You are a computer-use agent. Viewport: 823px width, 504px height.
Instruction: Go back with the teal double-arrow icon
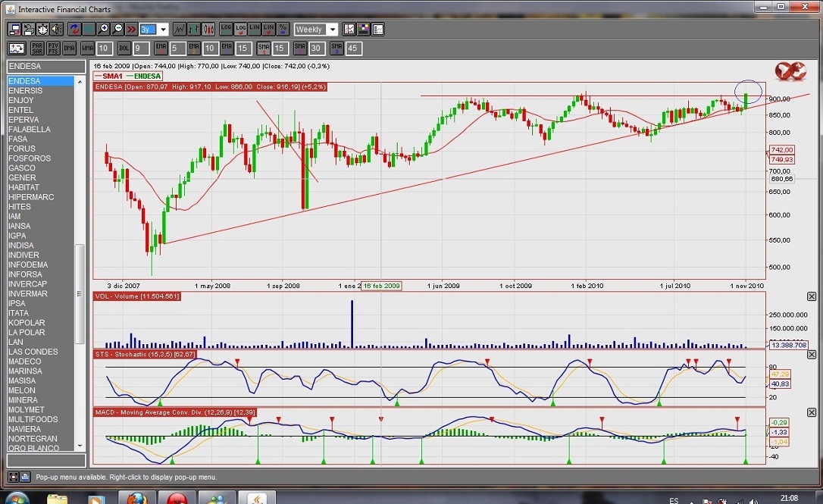[x=89, y=30]
